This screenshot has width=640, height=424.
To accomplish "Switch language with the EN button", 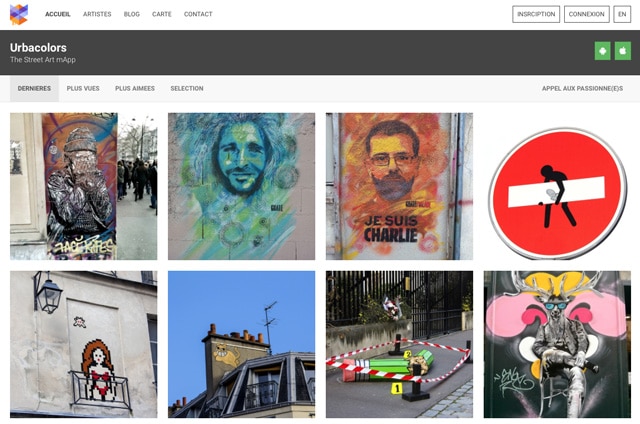I will point(622,14).
